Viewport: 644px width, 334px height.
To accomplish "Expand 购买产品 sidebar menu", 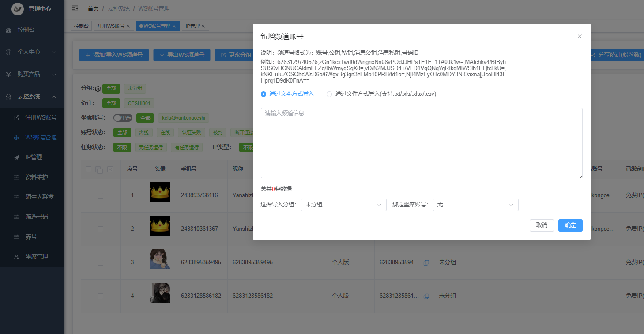I will [32, 74].
